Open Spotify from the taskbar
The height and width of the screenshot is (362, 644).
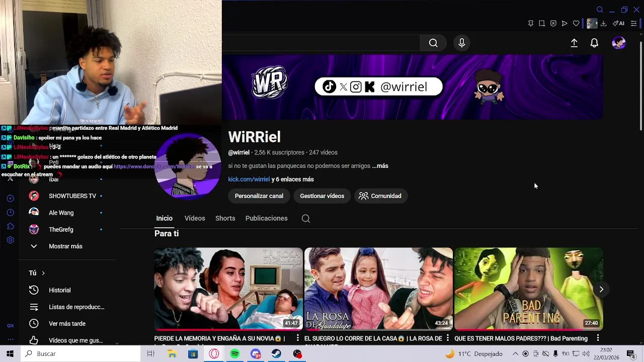(235, 354)
